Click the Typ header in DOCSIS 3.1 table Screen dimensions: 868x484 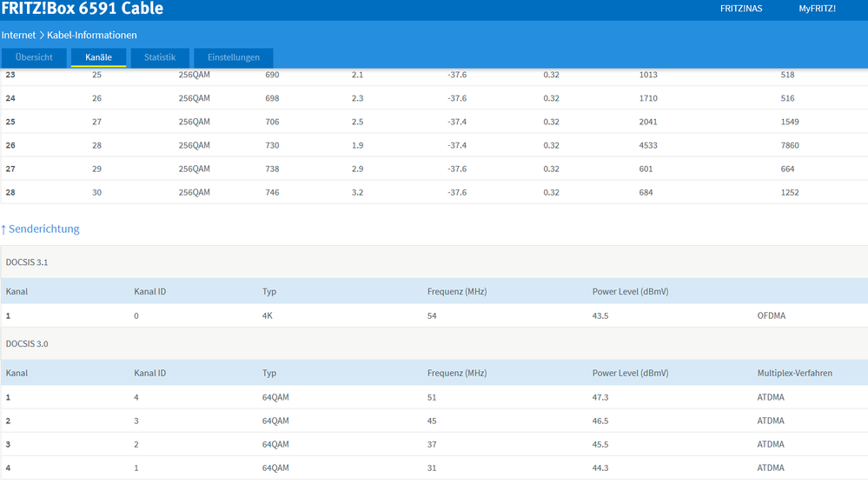coord(269,292)
